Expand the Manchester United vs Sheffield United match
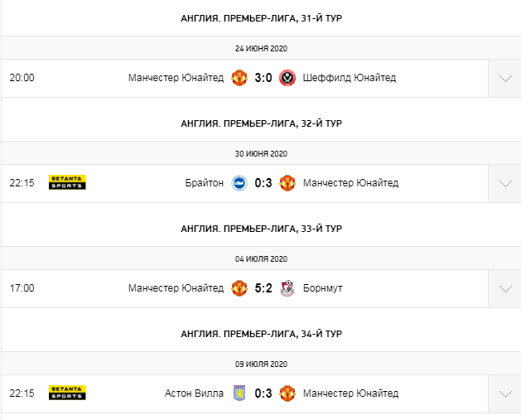The image size is (521, 420). coord(504,79)
